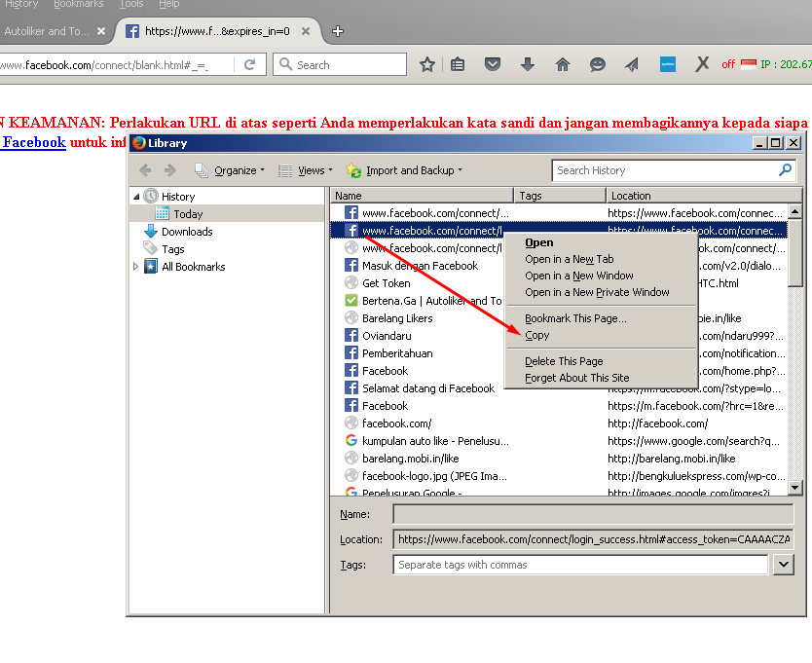The width and height of the screenshot is (812, 663).
Task: Click the red off proxy indicator
Action: point(728,65)
